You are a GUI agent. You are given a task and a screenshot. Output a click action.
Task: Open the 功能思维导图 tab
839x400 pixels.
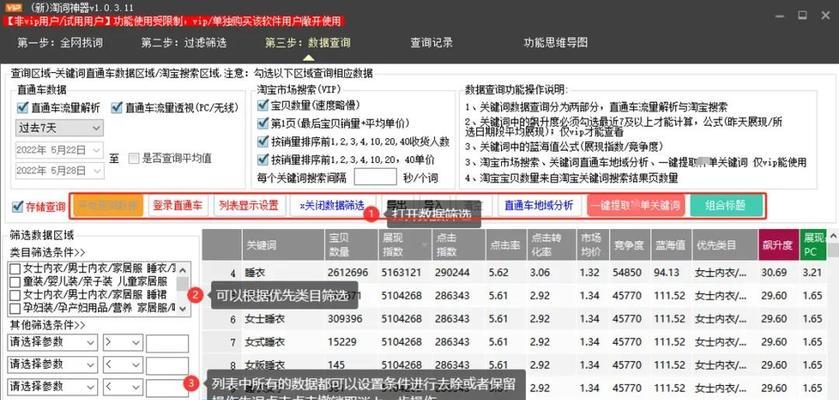(x=555, y=43)
